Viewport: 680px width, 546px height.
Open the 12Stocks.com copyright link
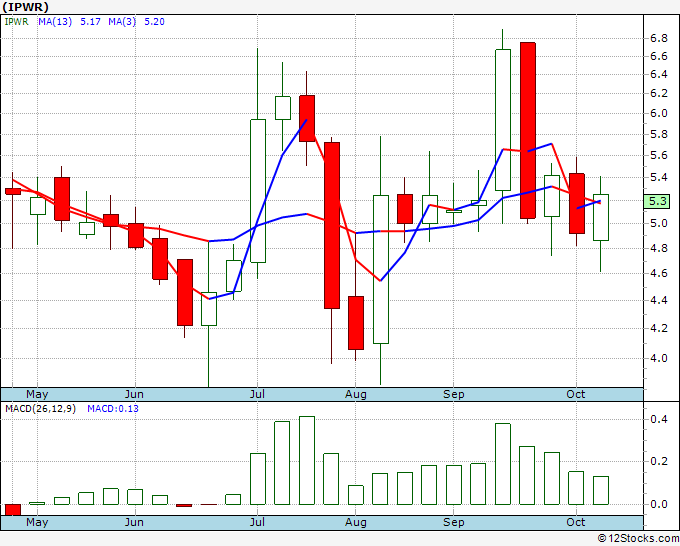tap(638, 538)
